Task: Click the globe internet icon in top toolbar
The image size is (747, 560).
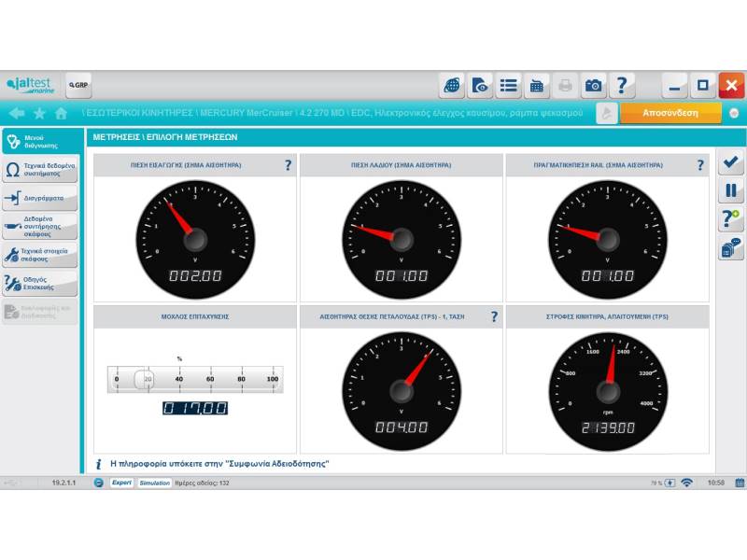Action: (452, 86)
